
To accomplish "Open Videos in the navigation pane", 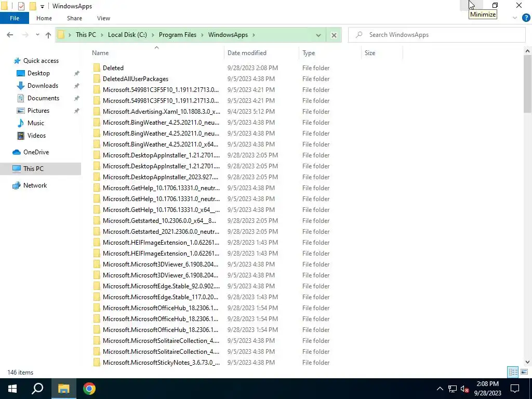I will click(x=36, y=136).
